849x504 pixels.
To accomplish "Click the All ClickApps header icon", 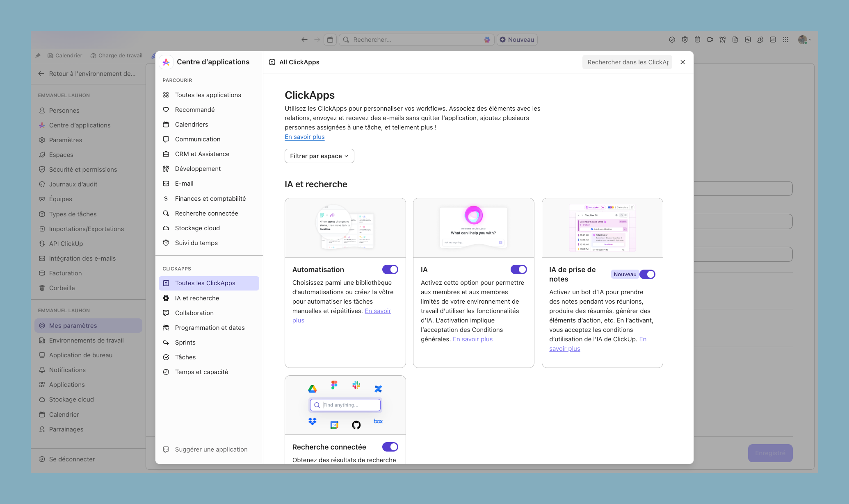I will [x=272, y=62].
